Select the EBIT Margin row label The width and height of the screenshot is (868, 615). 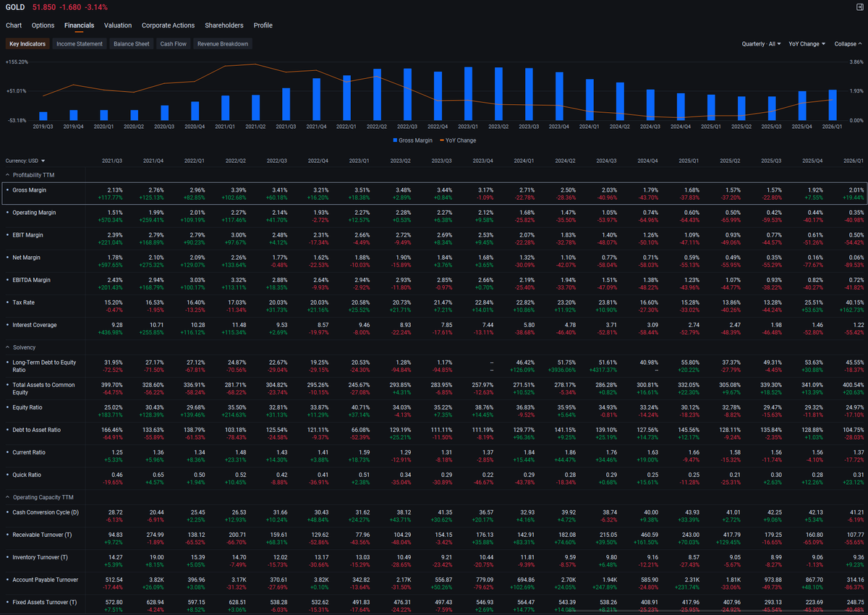pyautogui.click(x=28, y=235)
